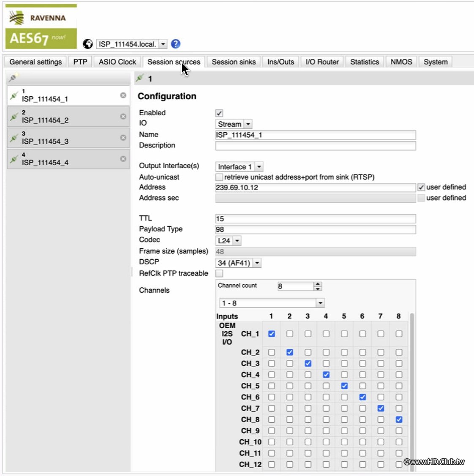This screenshot has width=474, height=476.
Task: Click the Address sec input field
Action: click(x=316, y=198)
